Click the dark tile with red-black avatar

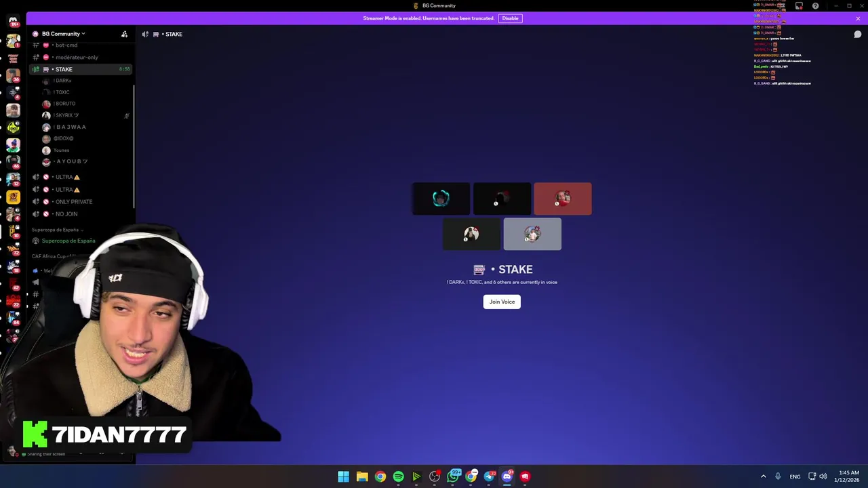(502, 199)
